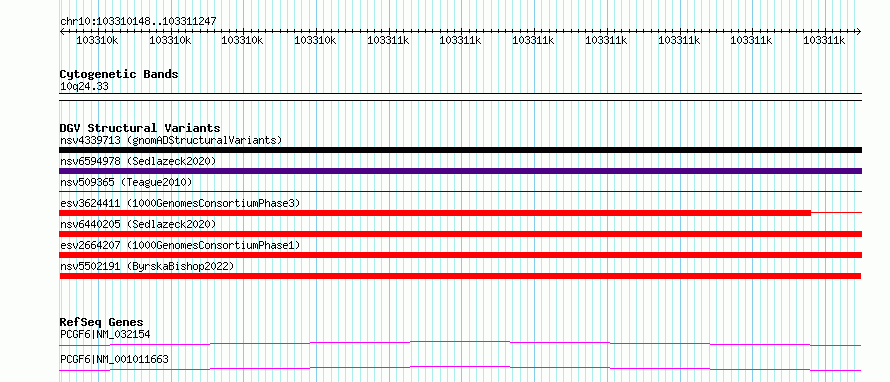Click the right arrowhead of the coordinate ruler
Screen dimensions: 890x382
click(858, 32)
